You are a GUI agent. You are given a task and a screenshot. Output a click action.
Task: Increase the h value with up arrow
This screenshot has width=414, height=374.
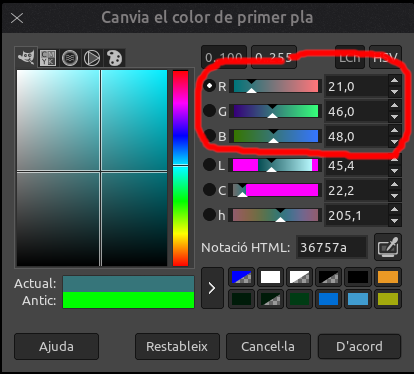click(x=395, y=210)
